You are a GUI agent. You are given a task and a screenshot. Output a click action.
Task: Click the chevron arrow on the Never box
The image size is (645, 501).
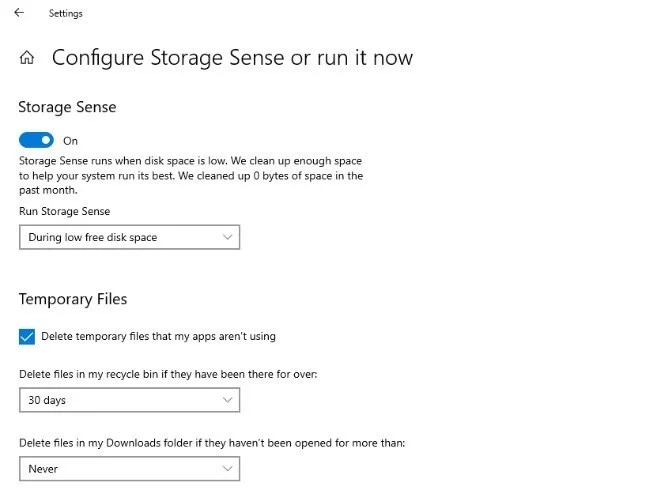tap(227, 468)
